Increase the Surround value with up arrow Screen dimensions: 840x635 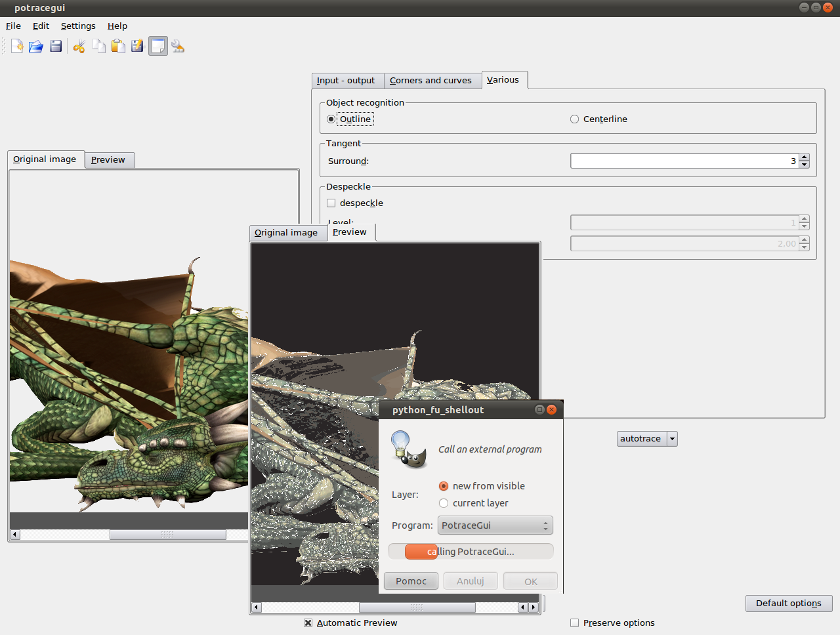coord(805,157)
